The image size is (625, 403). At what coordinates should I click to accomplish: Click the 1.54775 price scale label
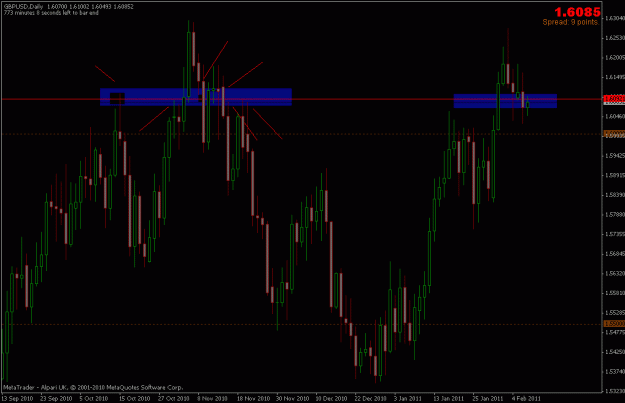pyautogui.click(x=615, y=332)
